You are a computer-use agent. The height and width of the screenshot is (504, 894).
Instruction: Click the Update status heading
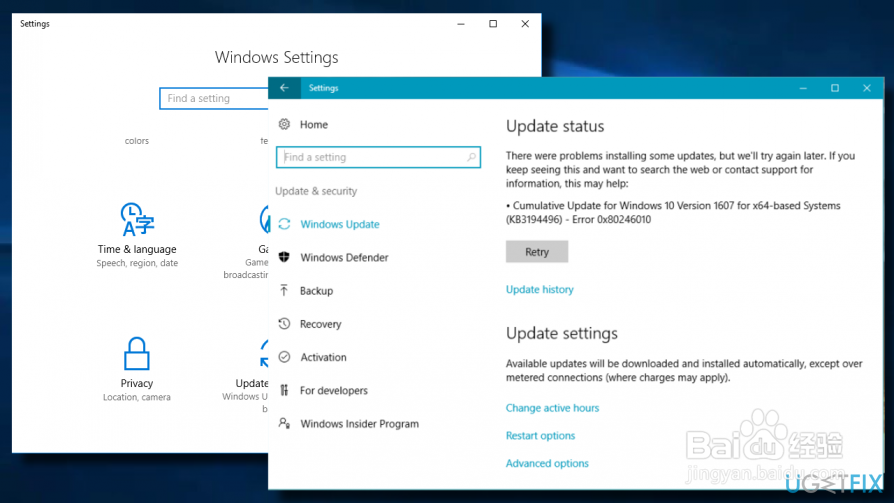[555, 126]
